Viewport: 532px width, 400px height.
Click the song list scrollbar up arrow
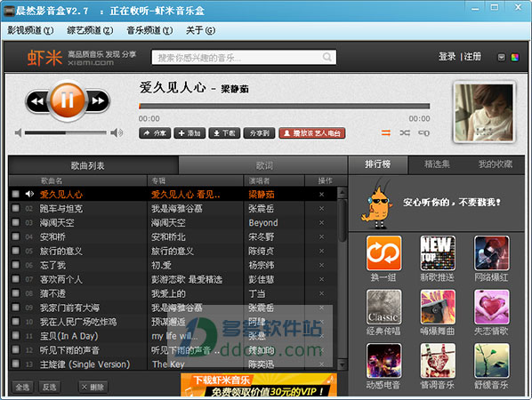point(342,193)
